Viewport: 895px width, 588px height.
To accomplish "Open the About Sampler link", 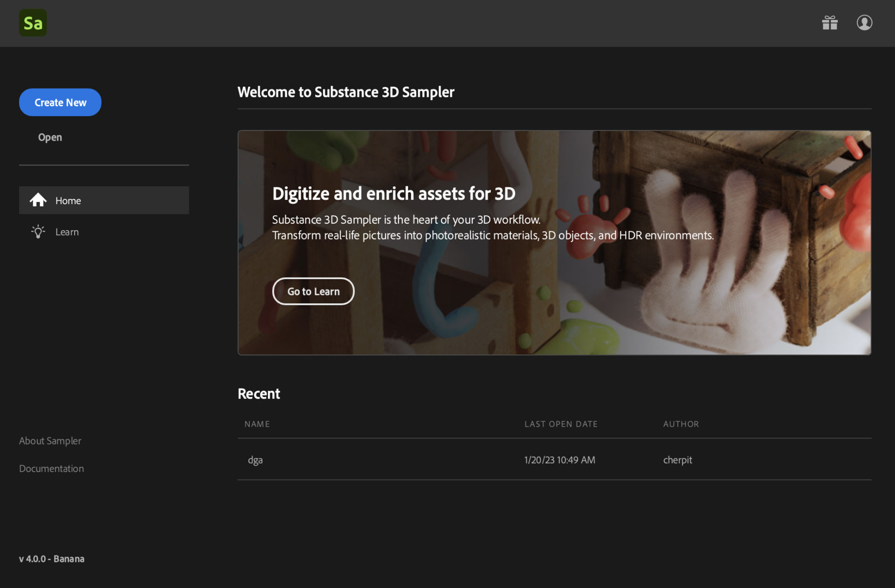I will [x=50, y=440].
